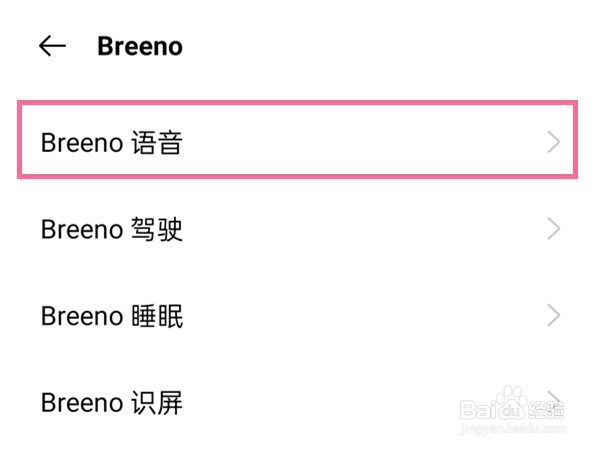The height and width of the screenshot is (450, 600).
Task: Click the pink highlight border's top edge
Action: pos(296,102)
